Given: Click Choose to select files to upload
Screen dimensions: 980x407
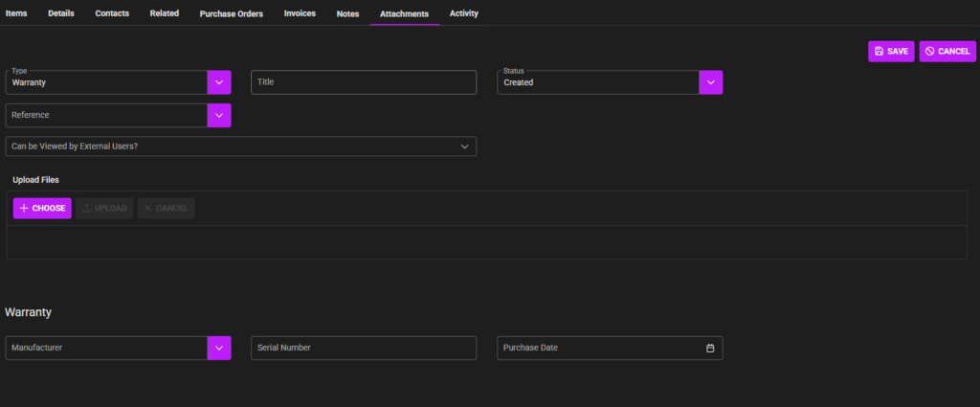Looking at the screenshot, I should [x=42, y=208].
